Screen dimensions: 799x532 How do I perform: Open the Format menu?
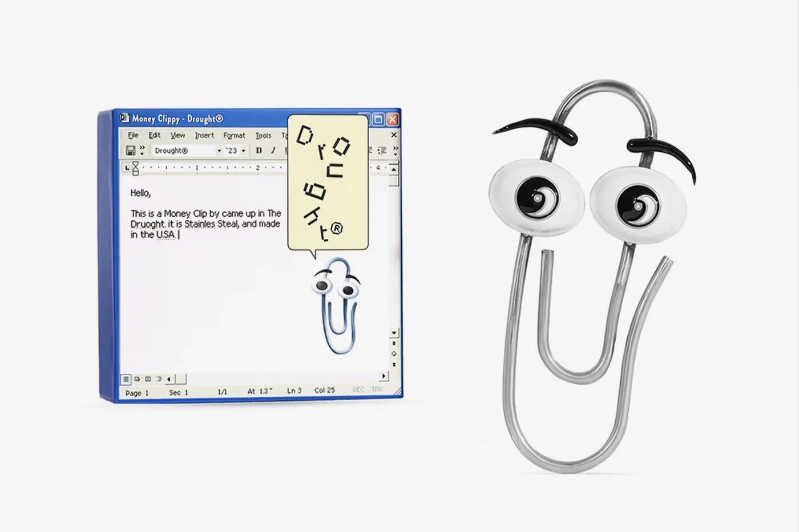coord(234,135)
